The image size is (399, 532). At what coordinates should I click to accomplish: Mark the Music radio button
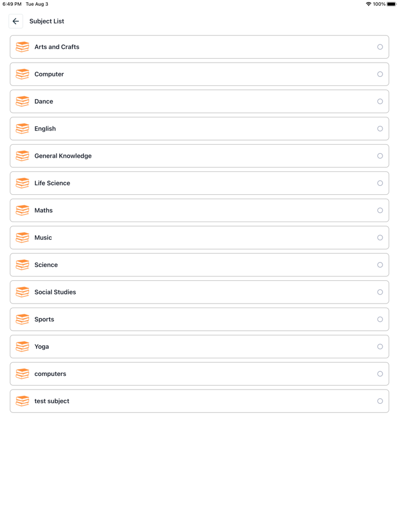click(380, 238)
